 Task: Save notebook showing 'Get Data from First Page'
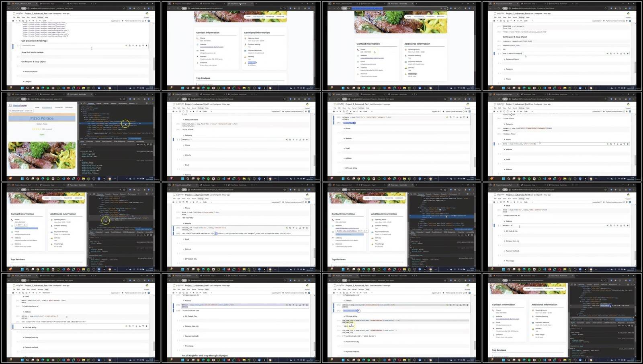[x=13, y=21]
